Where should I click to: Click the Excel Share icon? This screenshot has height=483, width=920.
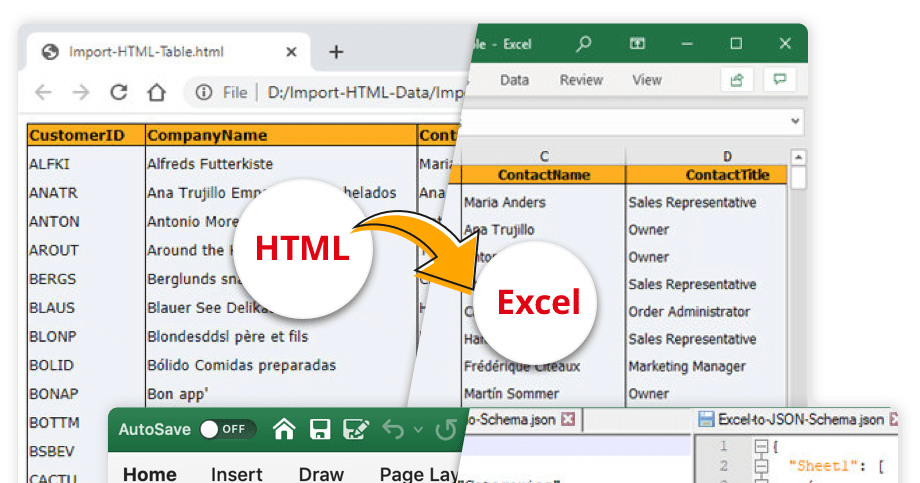737,80
